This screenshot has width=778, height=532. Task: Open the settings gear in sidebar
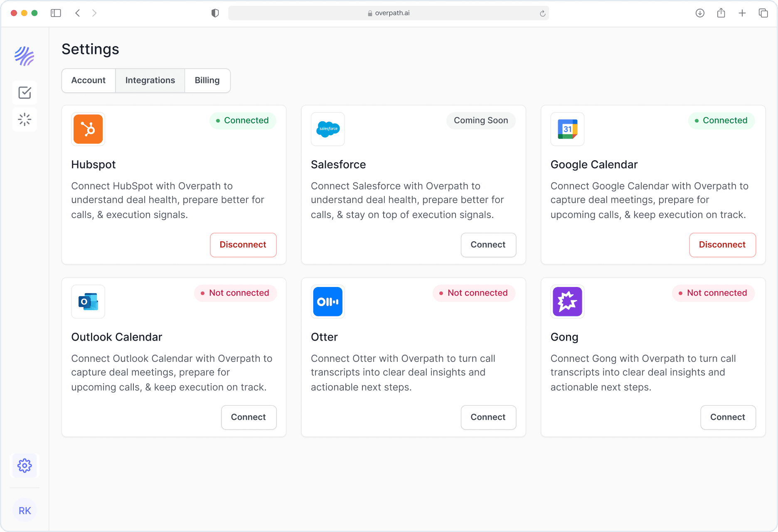point(25,466)
